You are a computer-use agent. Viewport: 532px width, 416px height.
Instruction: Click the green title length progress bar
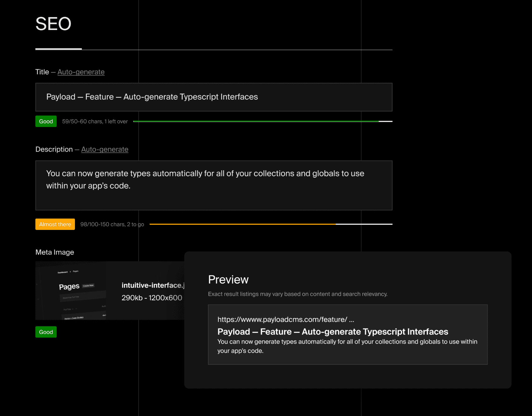coord(263,121)
